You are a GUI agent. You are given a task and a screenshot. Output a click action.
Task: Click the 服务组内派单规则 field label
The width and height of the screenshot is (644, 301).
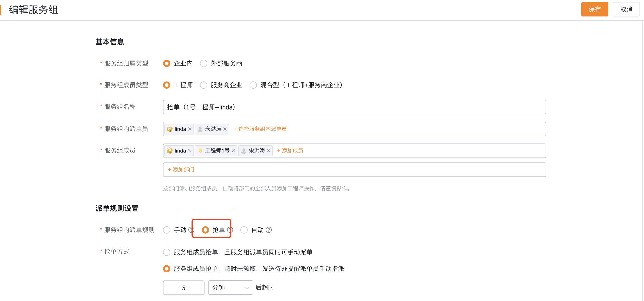click(129, 230)
